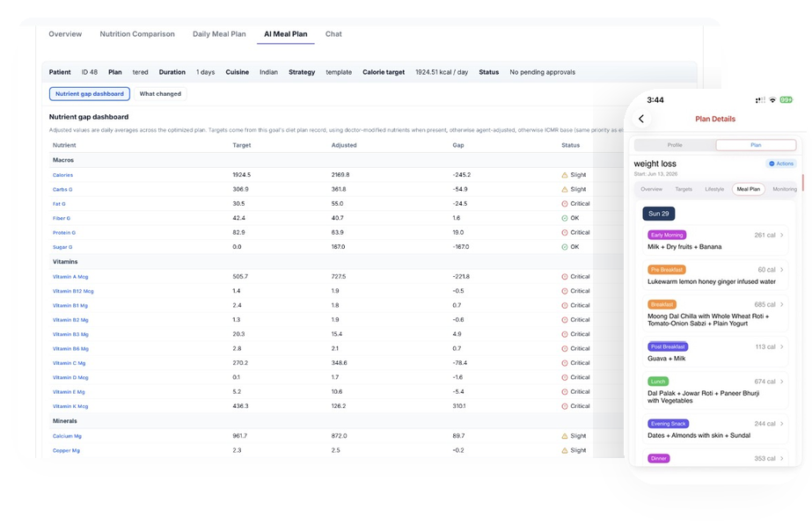Open phone Overview pill tab
Screen dimensions: 812x524
651,189
